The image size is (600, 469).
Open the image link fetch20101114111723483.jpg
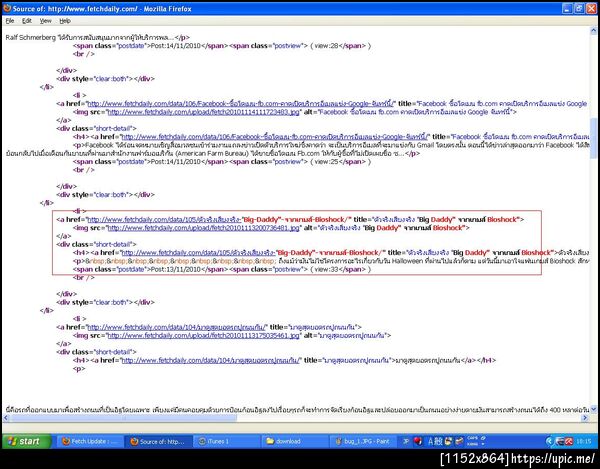click(203, 112)
